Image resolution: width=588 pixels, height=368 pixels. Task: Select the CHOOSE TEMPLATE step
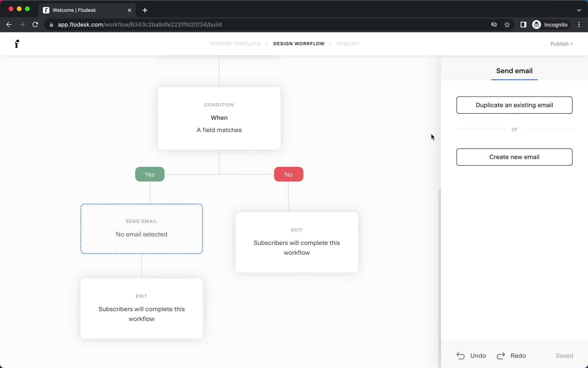point(236,44)
